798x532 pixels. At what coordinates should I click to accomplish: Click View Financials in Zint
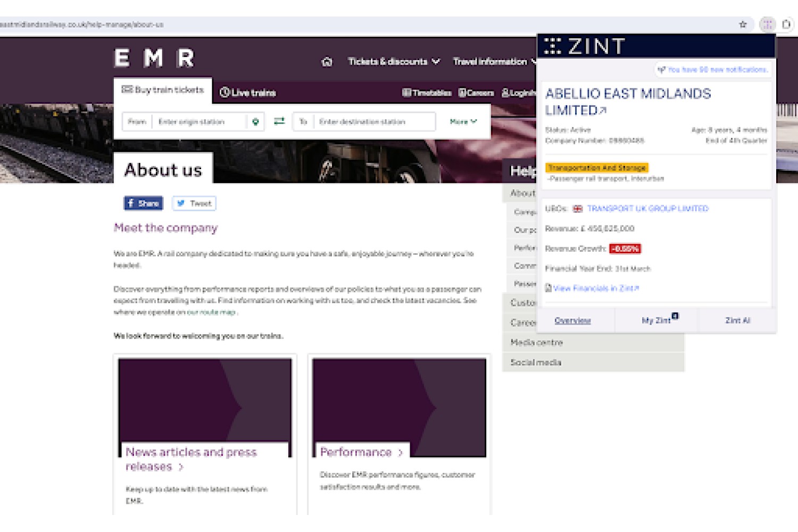596,288
